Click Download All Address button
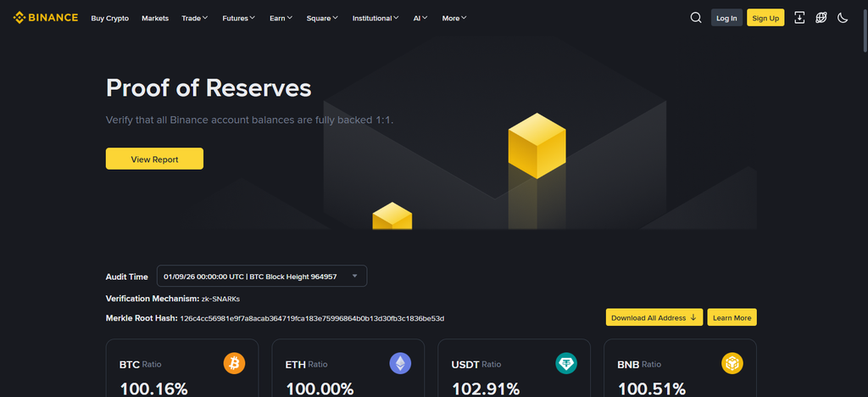The image size is (868, 397). click(654, 317)
